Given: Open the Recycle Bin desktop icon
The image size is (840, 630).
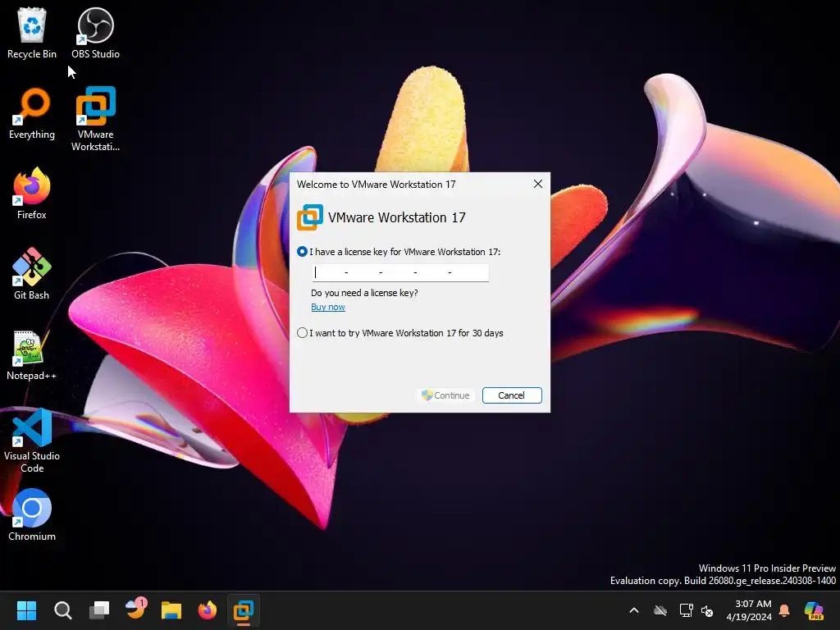Looking at the screenshot, I should [x=32, y=33].
